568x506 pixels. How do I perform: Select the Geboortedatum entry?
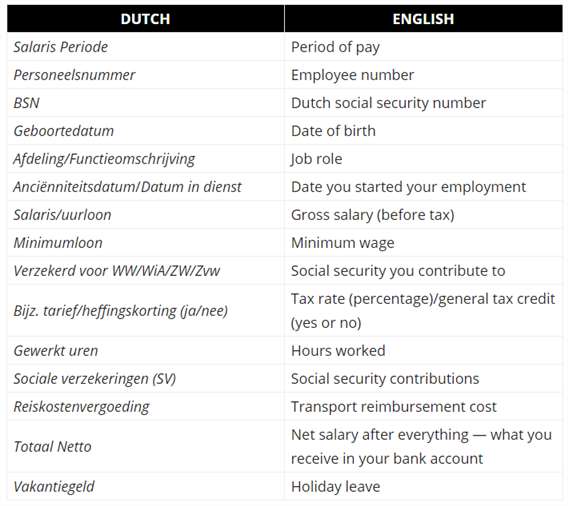(x=146, y=131)
